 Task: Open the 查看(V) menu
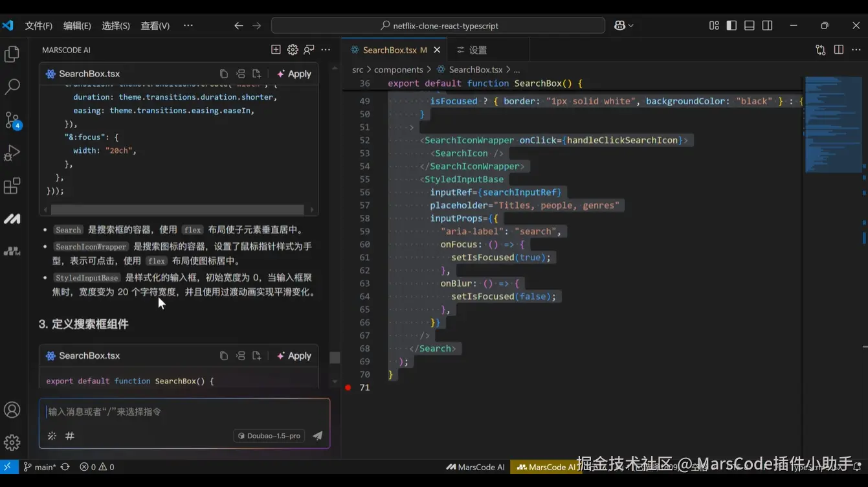click(x=155, y=26)
